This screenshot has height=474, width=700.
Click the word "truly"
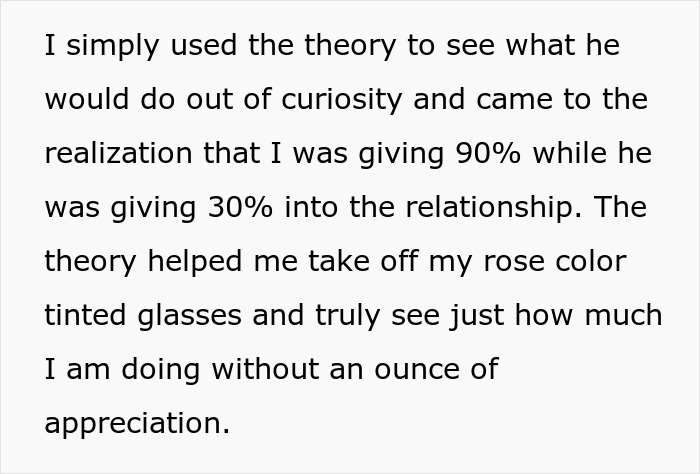coord(348,316)
